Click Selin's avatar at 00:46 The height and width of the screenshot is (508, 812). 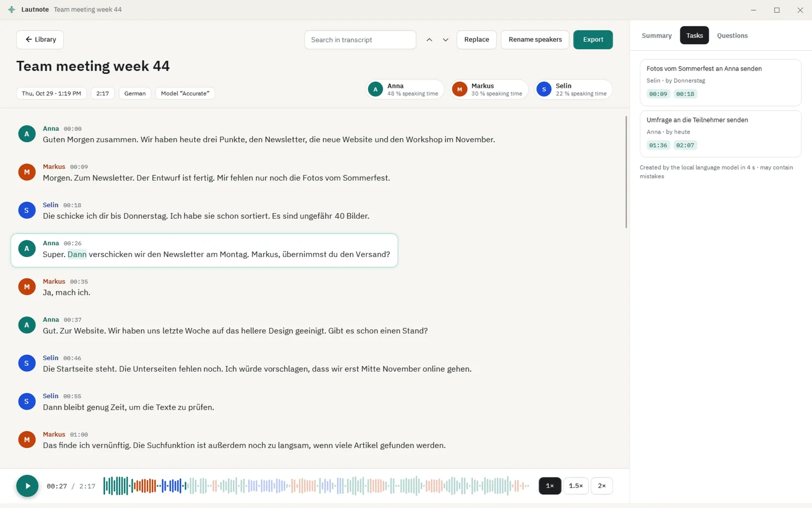coord(27,363)
